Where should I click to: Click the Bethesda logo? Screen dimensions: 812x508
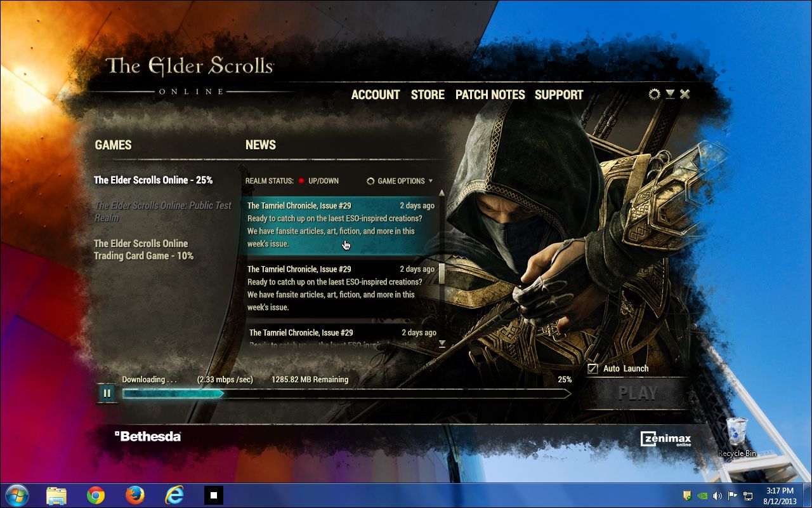point(148,436)
